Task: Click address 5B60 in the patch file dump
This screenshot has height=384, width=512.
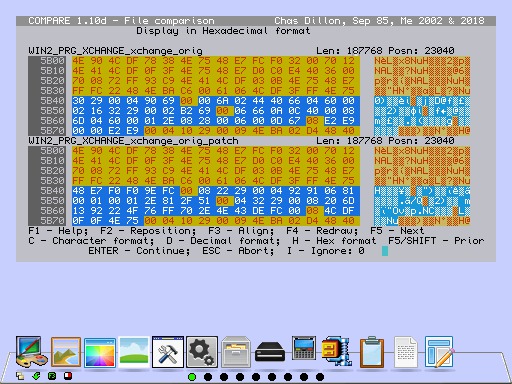Action: click(x=52, y=211)
